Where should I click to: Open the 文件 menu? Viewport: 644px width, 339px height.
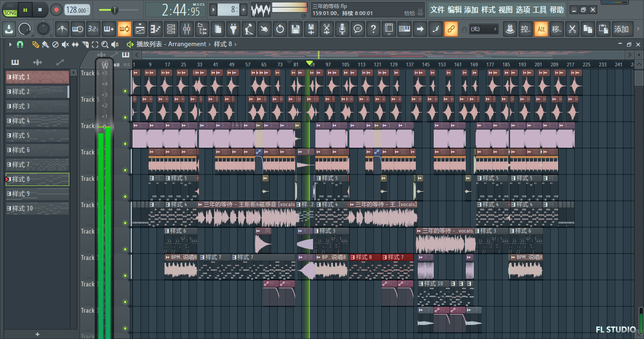tap(438, 10)
